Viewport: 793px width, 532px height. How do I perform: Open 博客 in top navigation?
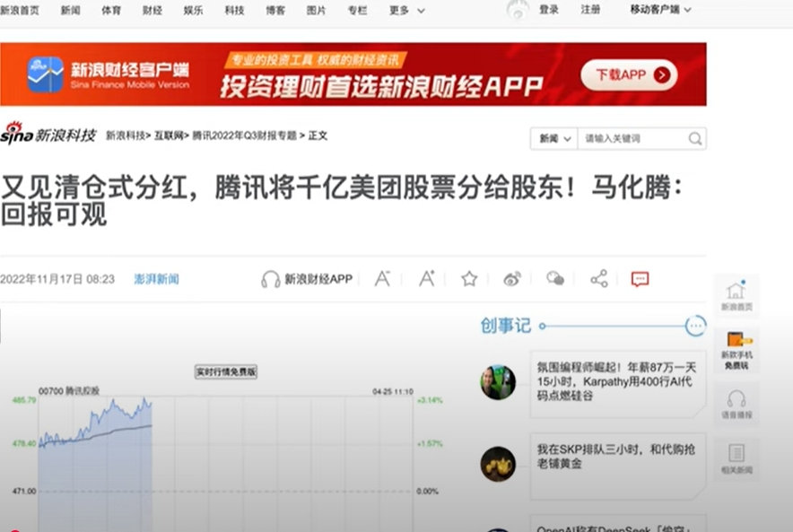point(275,10)
